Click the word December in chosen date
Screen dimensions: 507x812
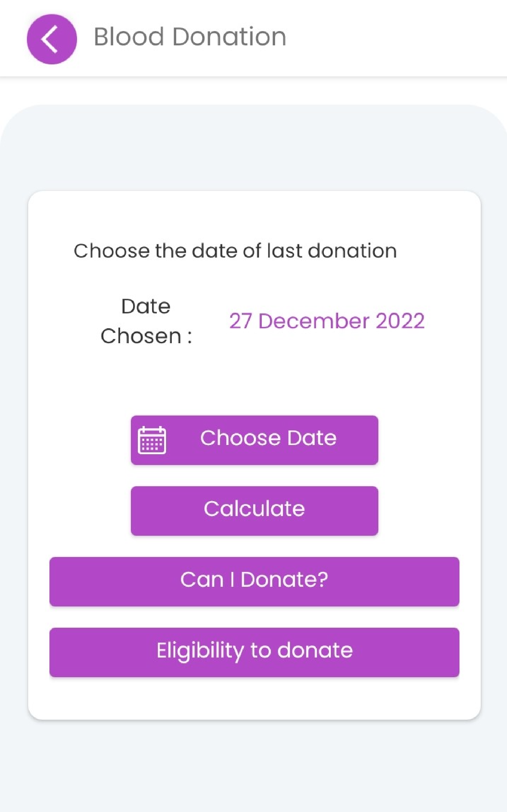point(314,321)
